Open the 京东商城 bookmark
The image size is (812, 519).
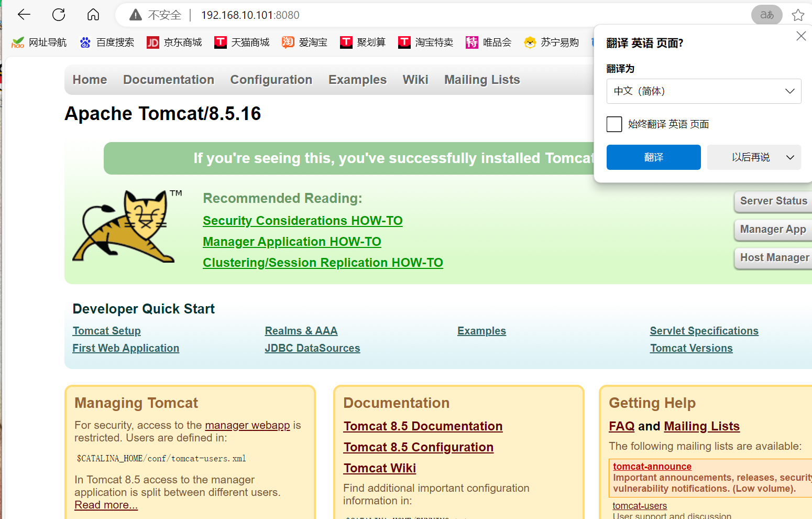[x=174, y=42]
